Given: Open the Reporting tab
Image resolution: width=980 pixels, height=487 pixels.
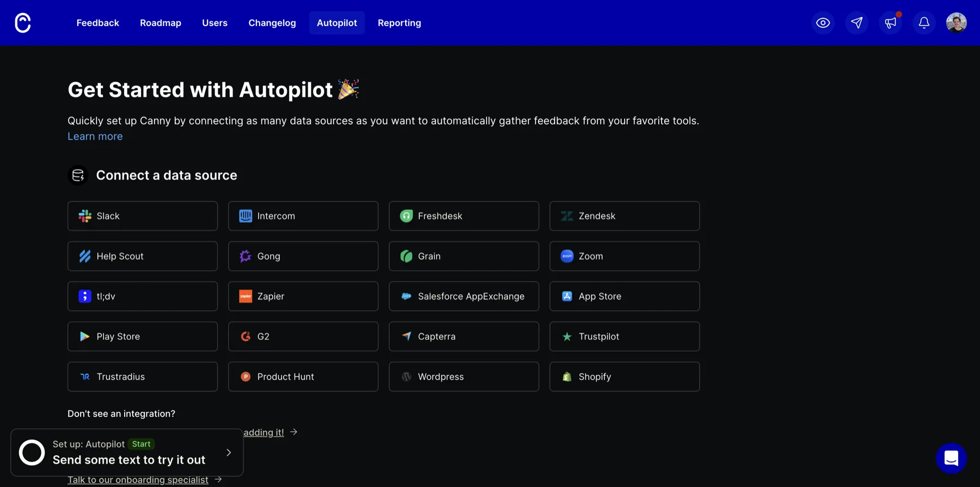Looking at the screenshot, I should click(x=400, y=23).
